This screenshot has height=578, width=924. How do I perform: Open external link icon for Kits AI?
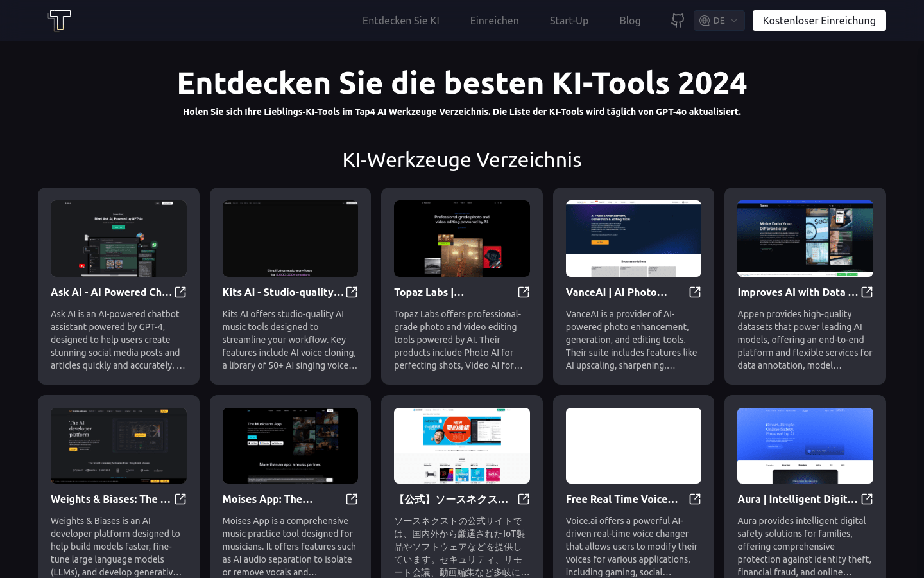(x=352, y=292)
